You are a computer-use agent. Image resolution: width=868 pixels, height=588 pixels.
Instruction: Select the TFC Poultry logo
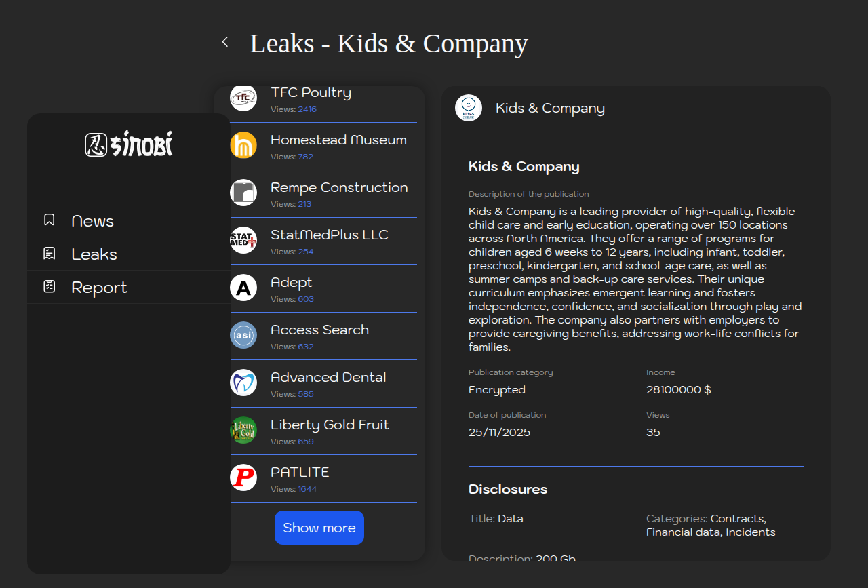click(x=243, y=98)
